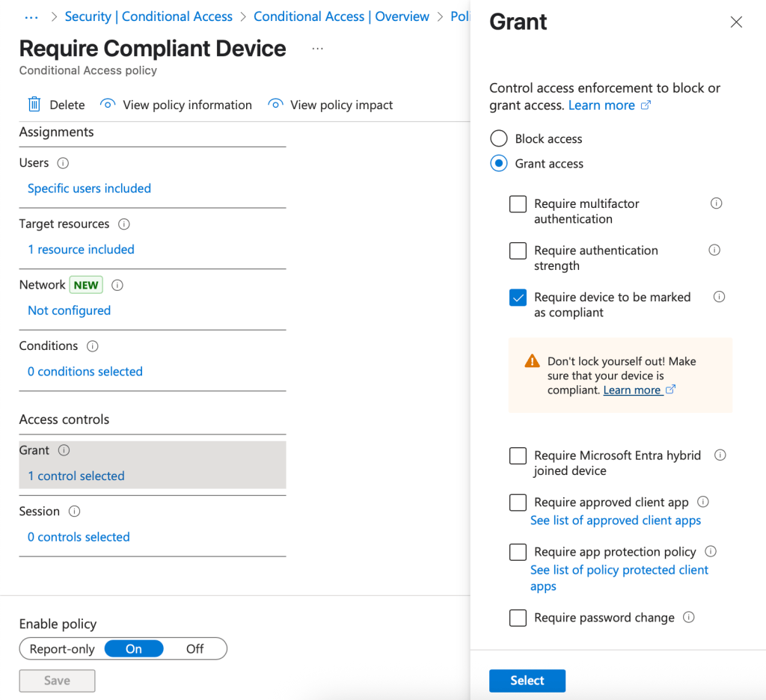Go to Security | Conditional Access breadcrumb
766x700 pixels.
(x=148, y=16)
